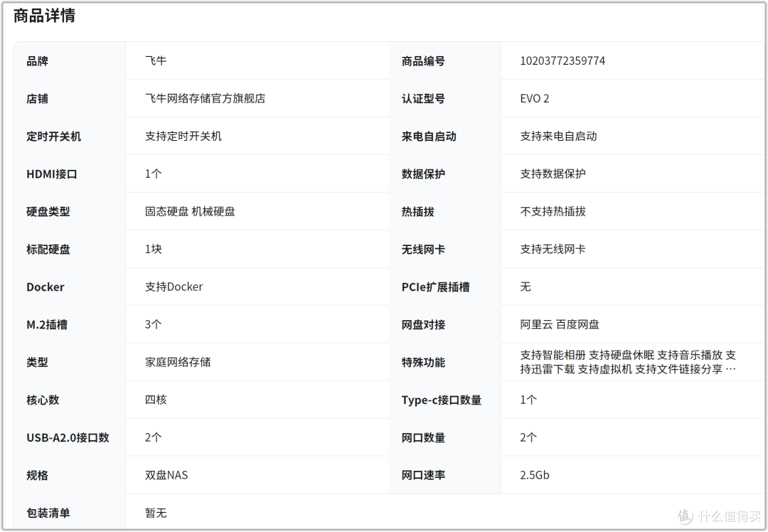
Task: Click the 类型 label
Action: 37,363
